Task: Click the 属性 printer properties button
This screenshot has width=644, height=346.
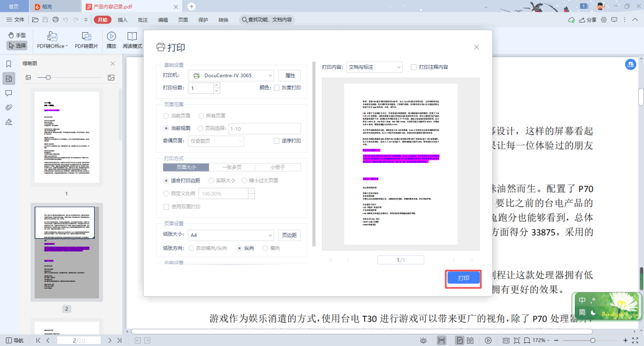Action: 290,76
